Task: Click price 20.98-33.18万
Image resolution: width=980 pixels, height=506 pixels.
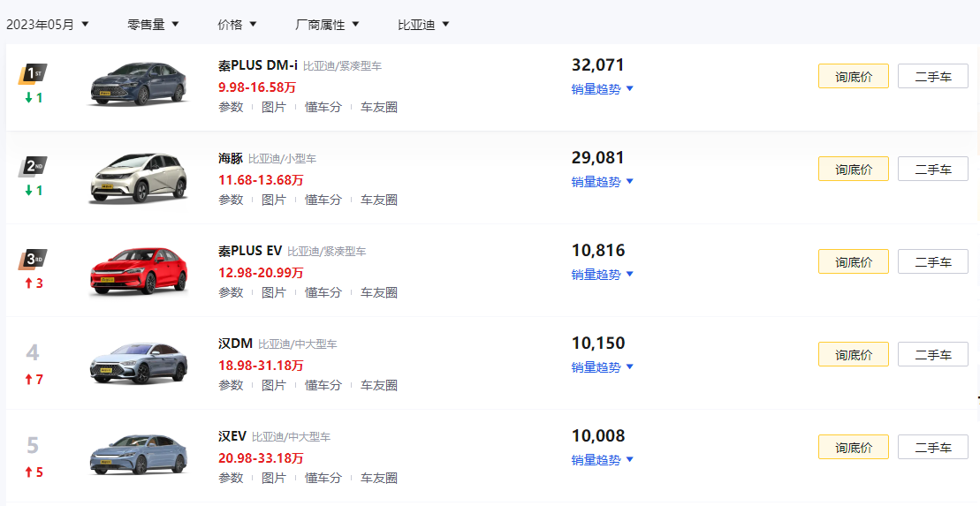Action: click(x=261, y=458)
